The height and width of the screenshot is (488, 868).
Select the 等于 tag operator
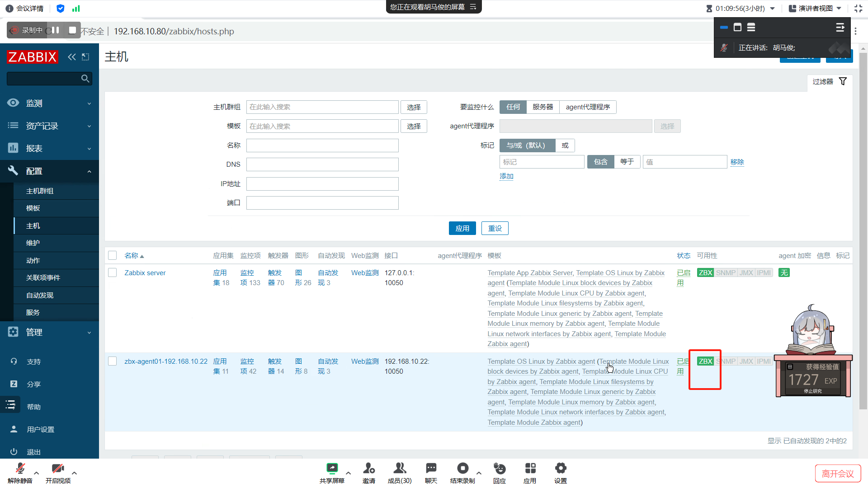pos(627,162)
